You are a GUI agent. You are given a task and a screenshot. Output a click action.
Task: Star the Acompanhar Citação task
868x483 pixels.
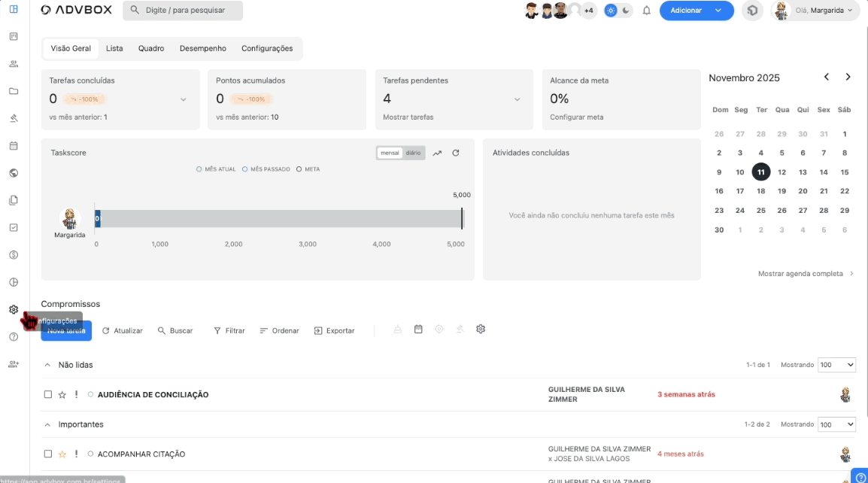pyautogui.click(x=62, y=454)
